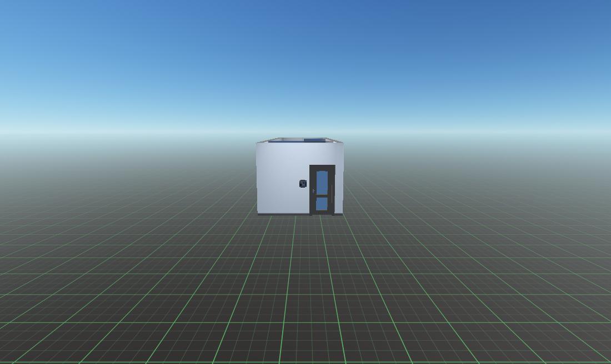Screen dimensions: 611x364
Task: Select the lower blue glass pane of the door
Action: (x=322, y=204)
